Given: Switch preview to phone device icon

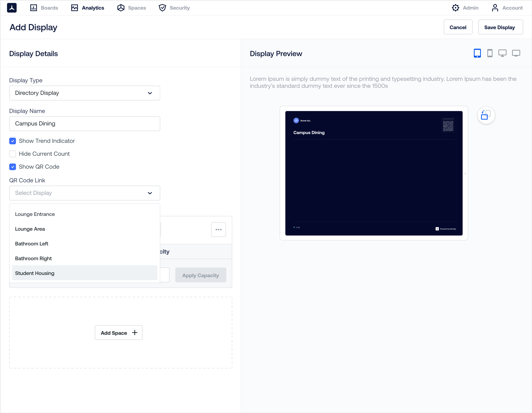Looking at the screenshot, I should point(490,53).
